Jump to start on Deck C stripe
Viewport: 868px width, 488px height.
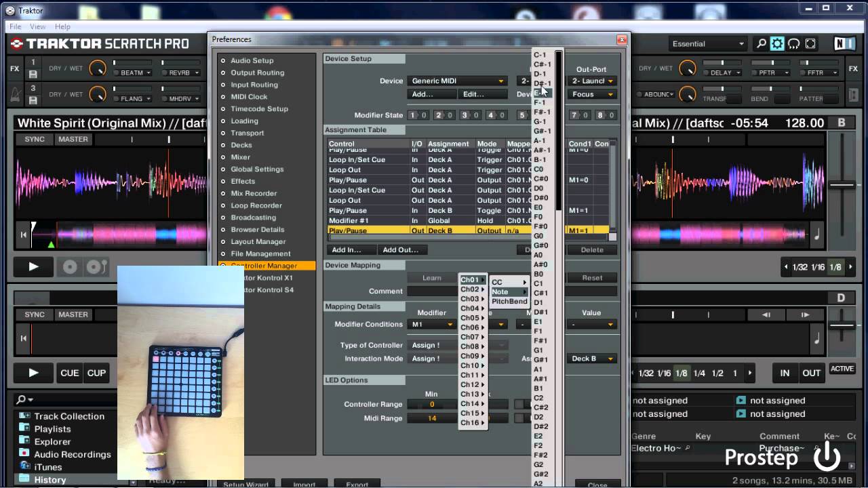[x=24, y=338]
